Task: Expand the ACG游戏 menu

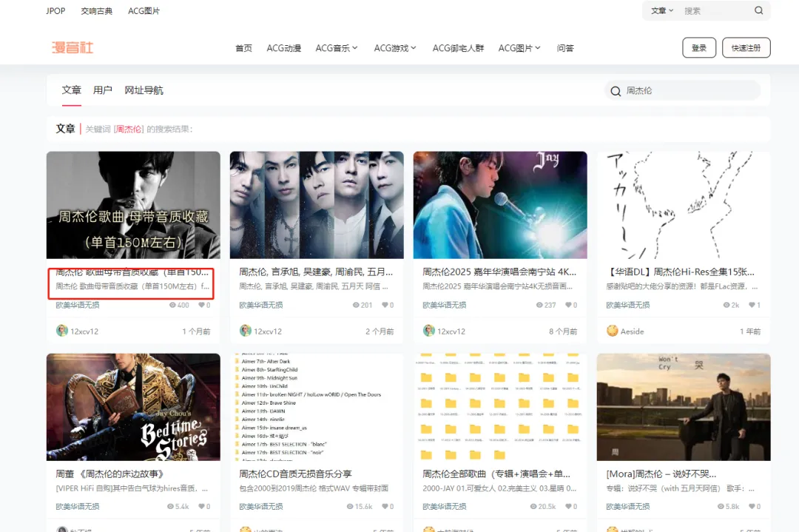Action: pos(395,48)
